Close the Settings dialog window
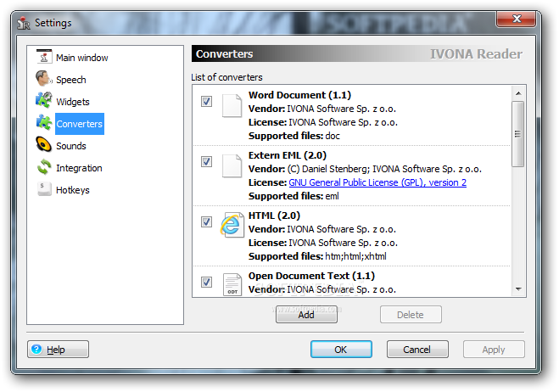The image size is (559, 392). (x=516, y=19)
